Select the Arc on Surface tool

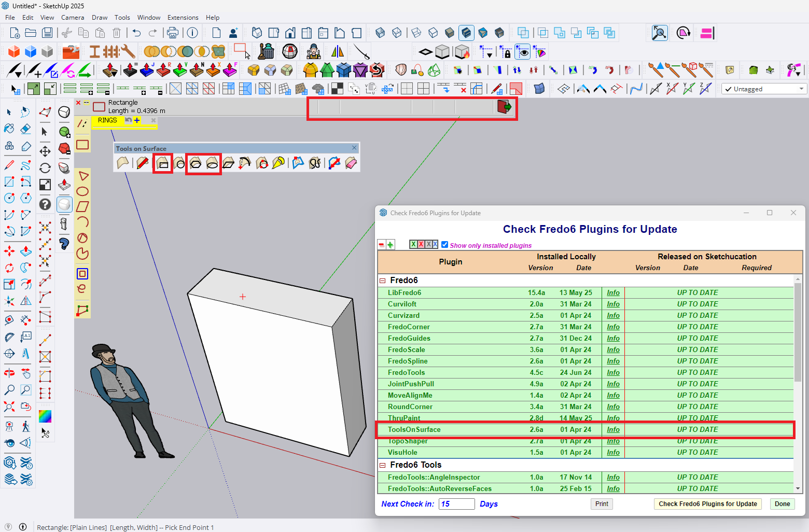pos(245,163)
